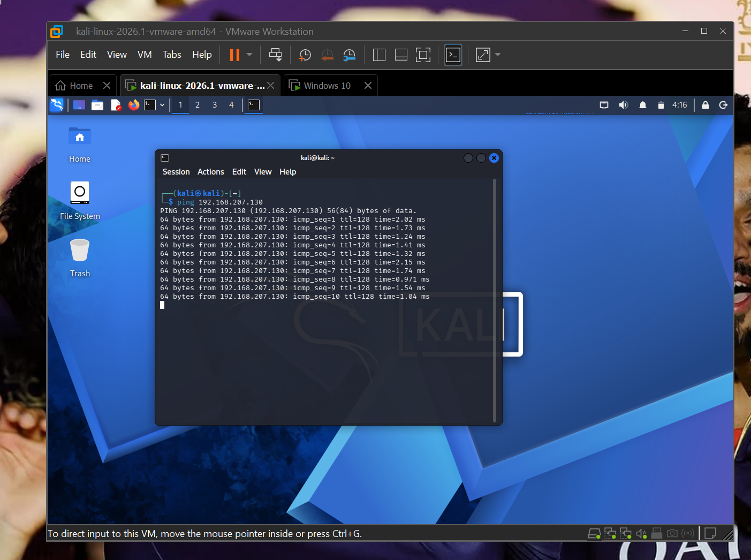Launch Firefox from the Kali panel
The width and height of the screenshot is (751, 560).
tap(134, 105)
